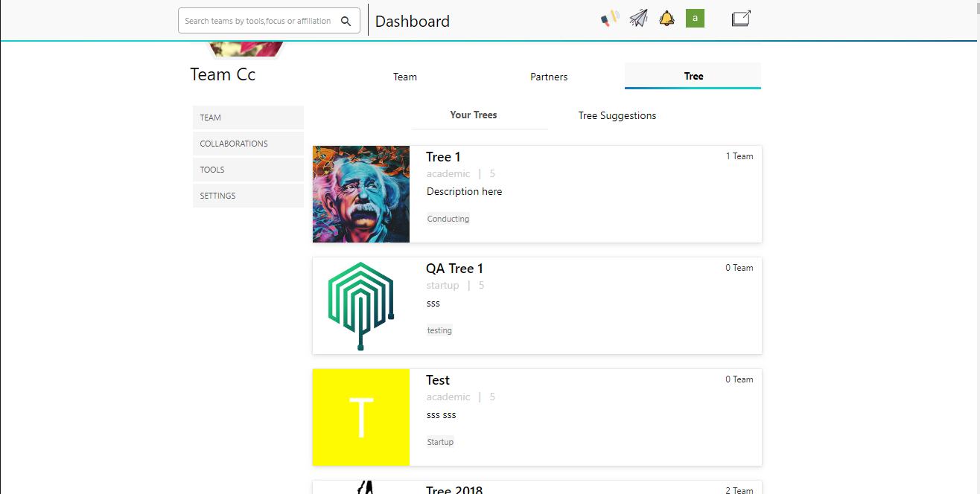
Task: Open TOOLS in the sidebar
Action: tap(248, 170)
